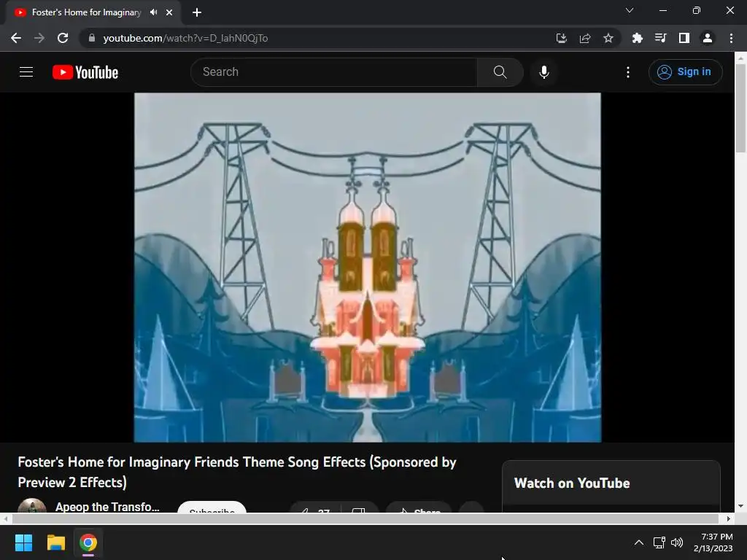
Task: Click the Share button below video
Action: [x=419, y=507]
